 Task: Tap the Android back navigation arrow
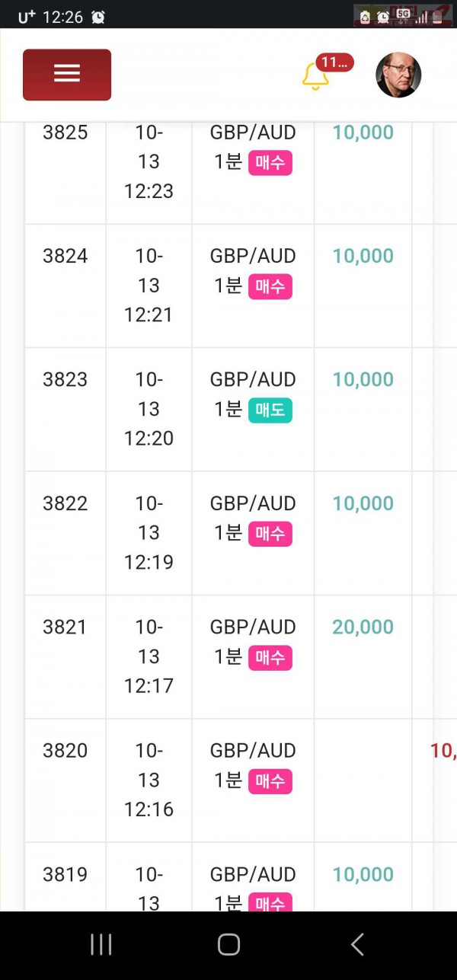(x=357, y=945)
